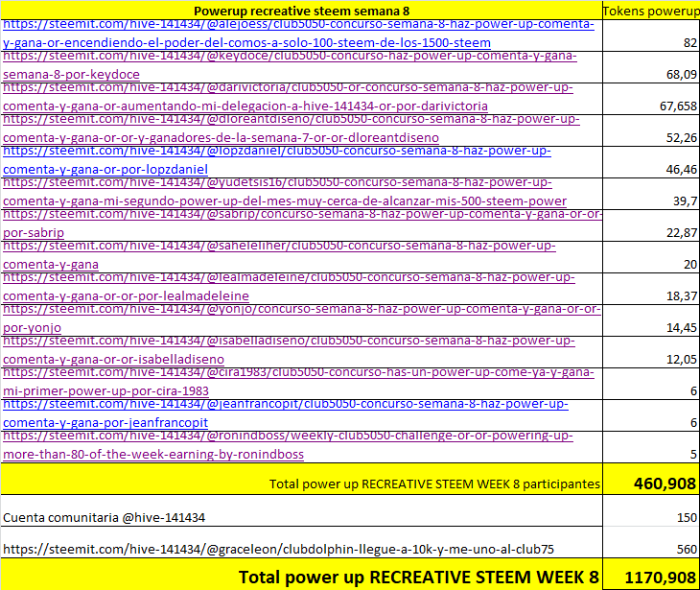
Task: Select the cell with value 22,87
Action: click(x=651, y=225)
